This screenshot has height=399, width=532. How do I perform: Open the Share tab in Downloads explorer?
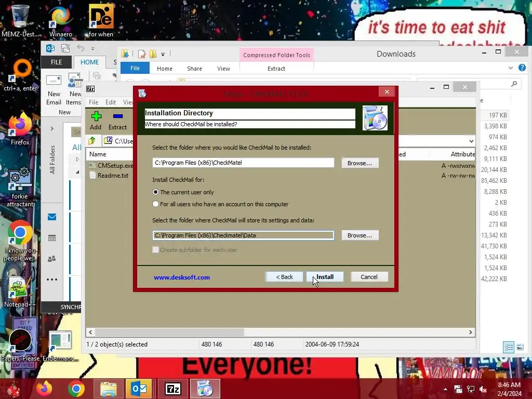tap(194, 69)
